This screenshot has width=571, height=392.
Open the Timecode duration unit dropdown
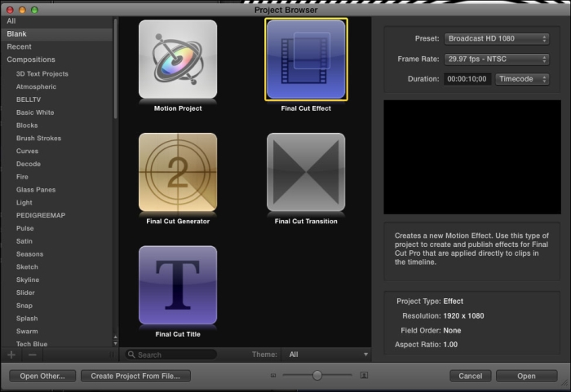[x=522, y=79]
